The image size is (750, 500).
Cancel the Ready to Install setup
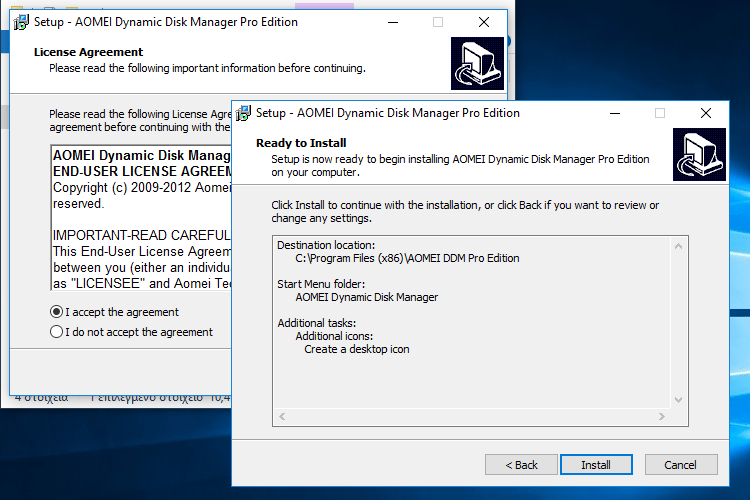click(x=681, y=465)
